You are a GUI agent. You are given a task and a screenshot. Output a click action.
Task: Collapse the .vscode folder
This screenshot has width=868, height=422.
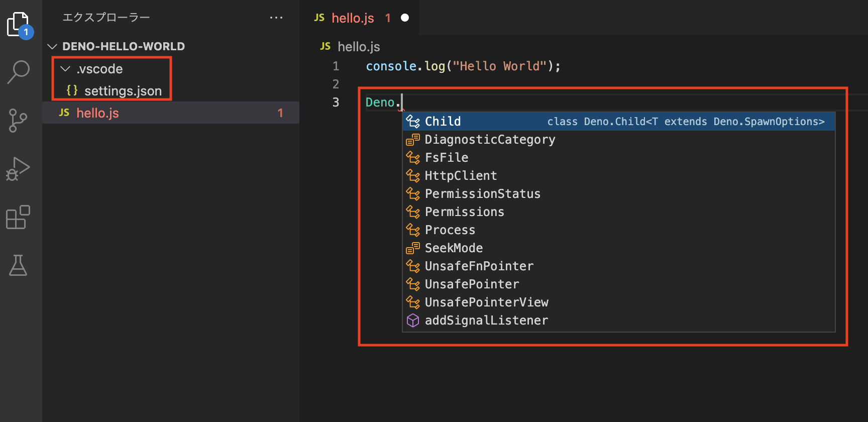(x=65, y=69)
